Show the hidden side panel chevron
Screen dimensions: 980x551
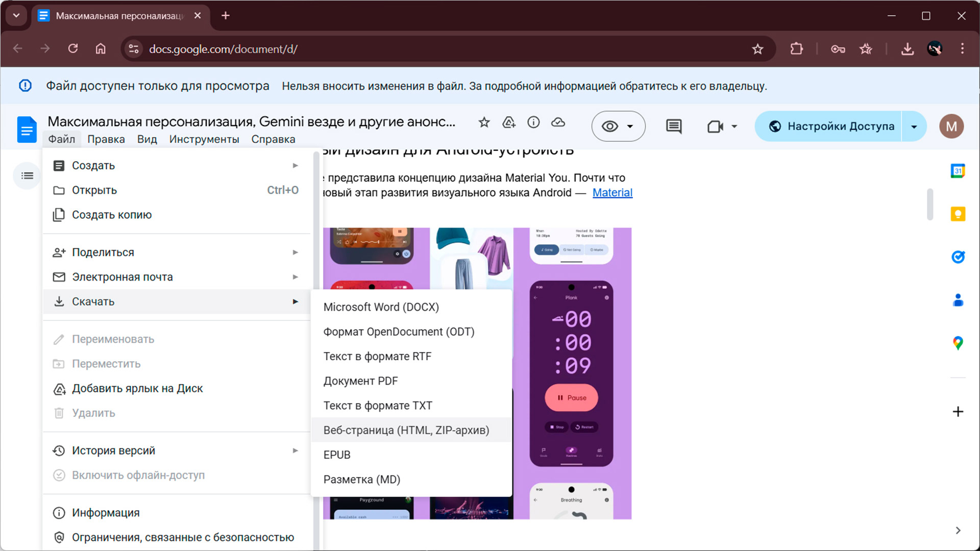coord(958,531)
